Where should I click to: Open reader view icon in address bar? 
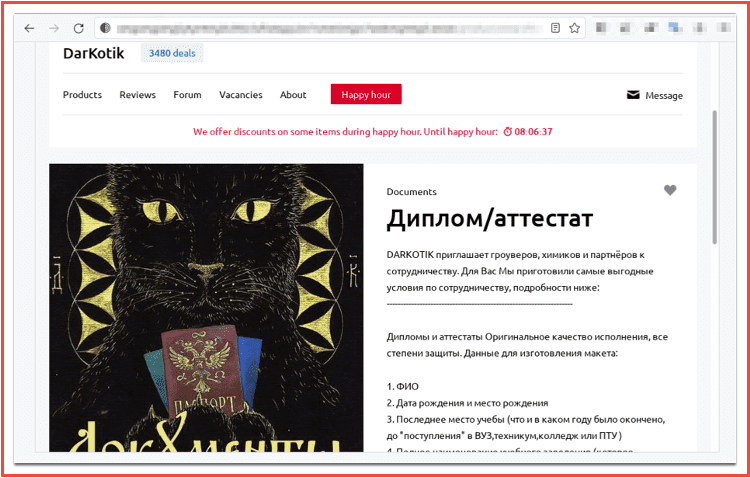click(x=555, y=28)
